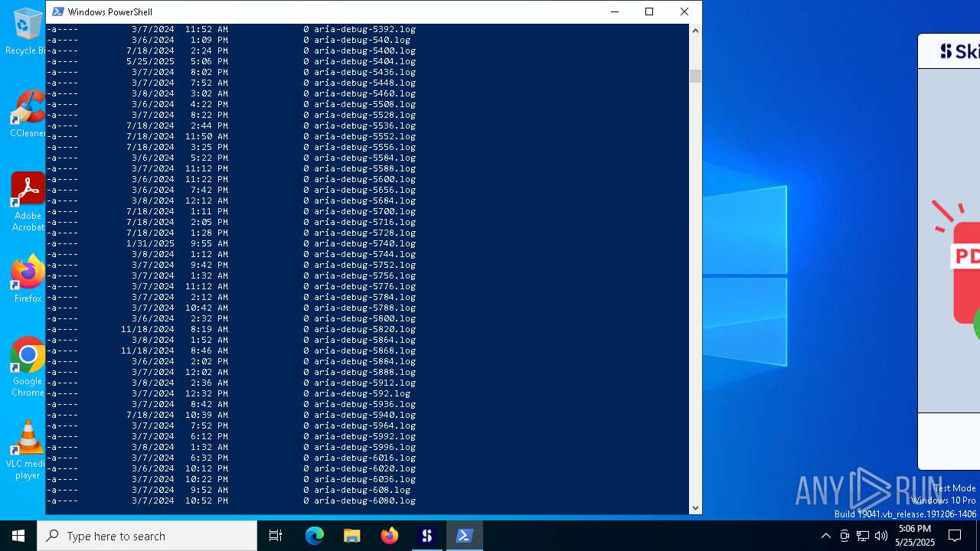Click the aria-debug-5700.log file name
This screenshot has height=551, width=980.
364,211
